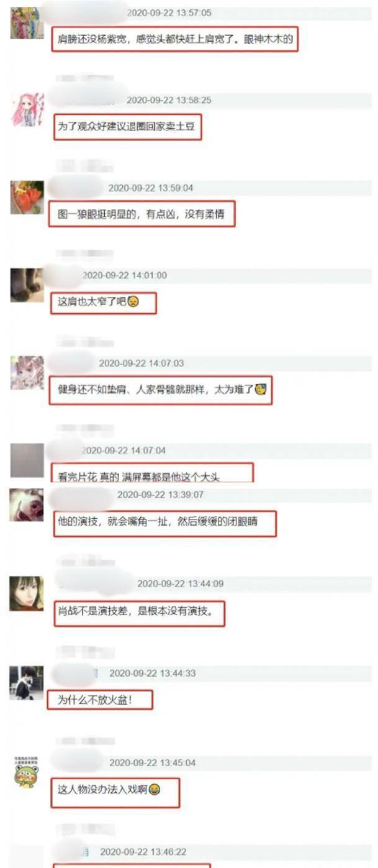Click the timestamp 2020-09-22 13:46:22

[143, 852]
